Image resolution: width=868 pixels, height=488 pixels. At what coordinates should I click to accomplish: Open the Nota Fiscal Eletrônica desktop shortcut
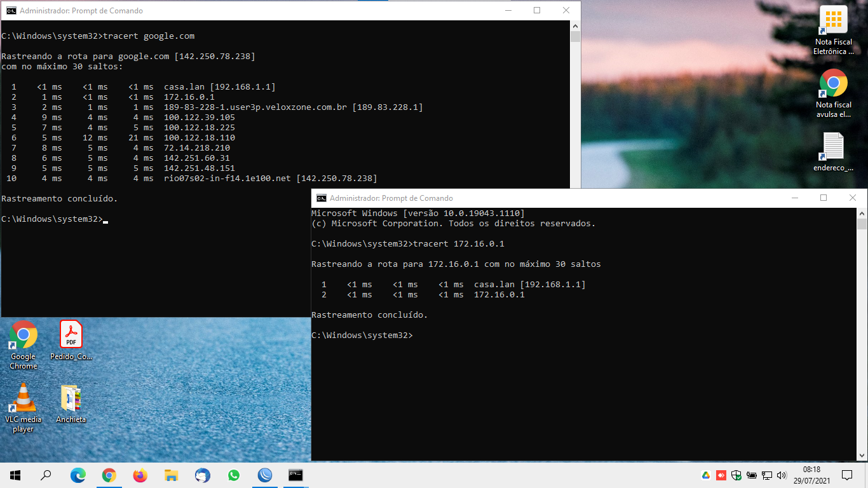point(833,30)
